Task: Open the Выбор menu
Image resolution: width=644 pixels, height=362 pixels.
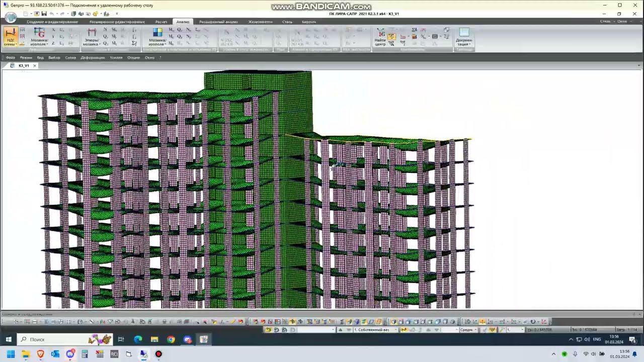Action: point(54,58)
